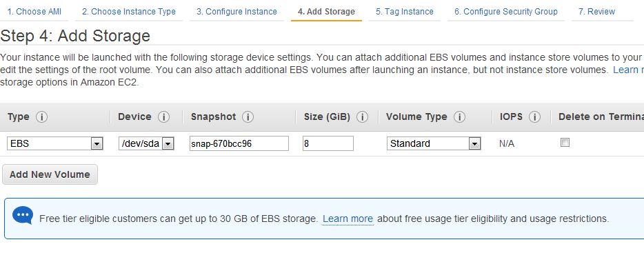Open the 5. Tag Instance tab
The width and height of the screenshot is (644, 253).
click(405, 12)
